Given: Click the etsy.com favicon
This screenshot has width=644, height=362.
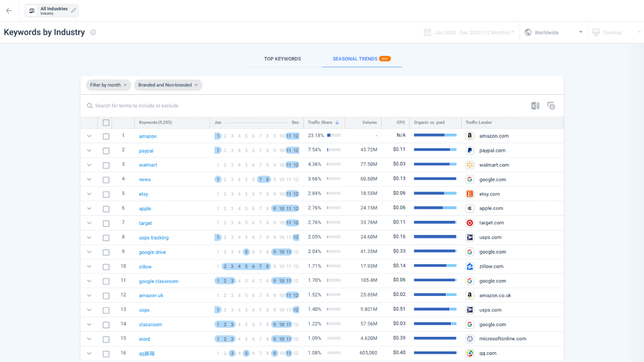Looking at the screenshot, I should [x=470, y=194].
